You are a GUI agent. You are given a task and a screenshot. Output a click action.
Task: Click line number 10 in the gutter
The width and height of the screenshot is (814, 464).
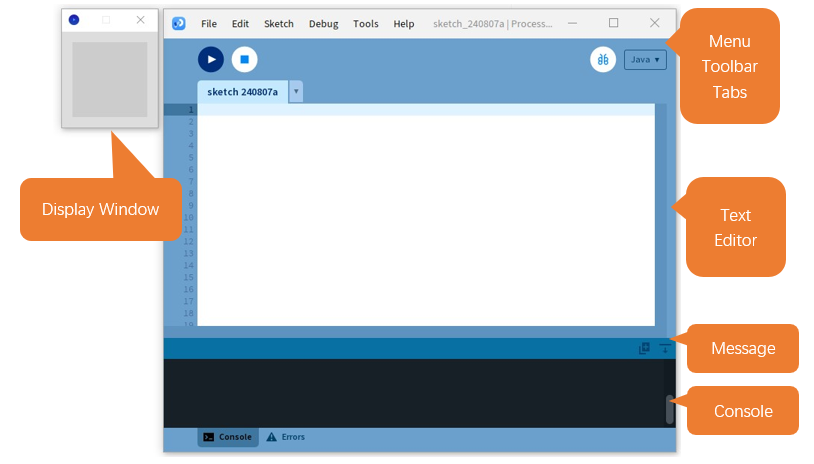tap(188, 217)
